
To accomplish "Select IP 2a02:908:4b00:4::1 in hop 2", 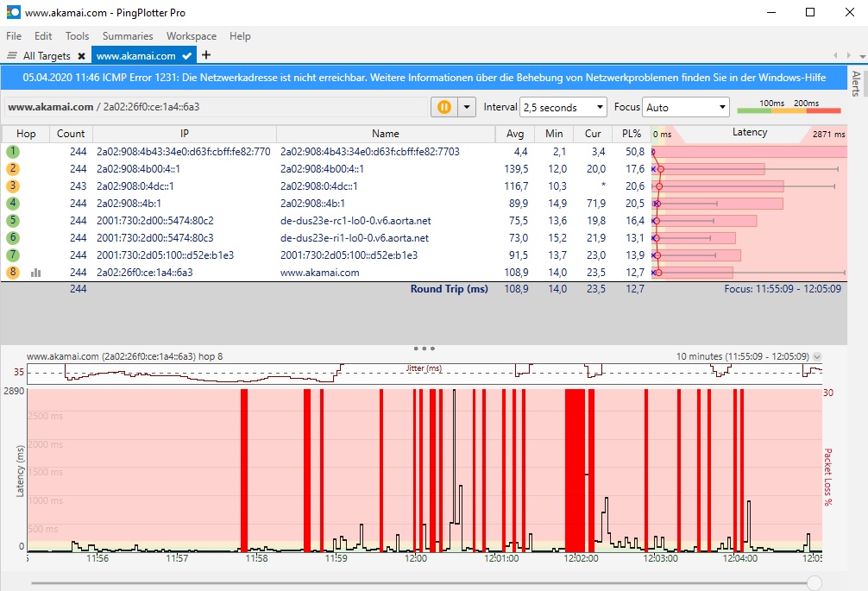I will pos(138,169).
